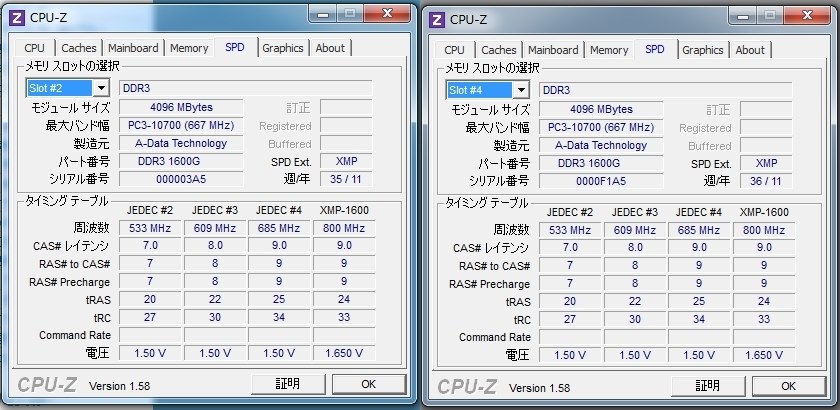Click the 証明 button in left window

click(288, 384)
